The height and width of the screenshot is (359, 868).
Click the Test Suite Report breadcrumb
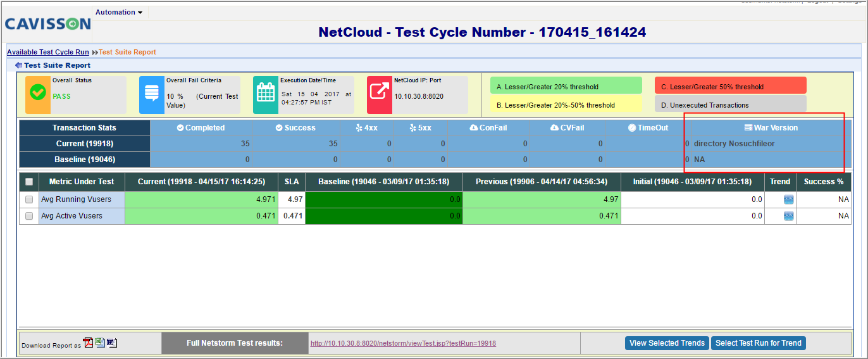pos(127,52)
